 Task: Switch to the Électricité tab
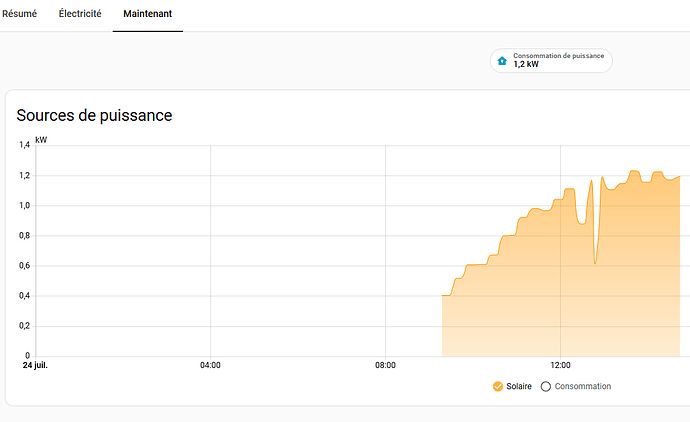pos(80,14)
